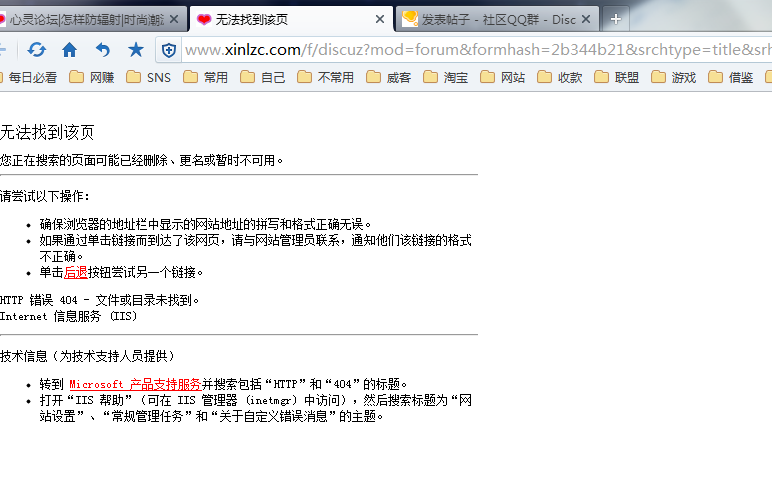772x480 pixels.
Task: Open the site security shield icon
Action: (169, 50)
